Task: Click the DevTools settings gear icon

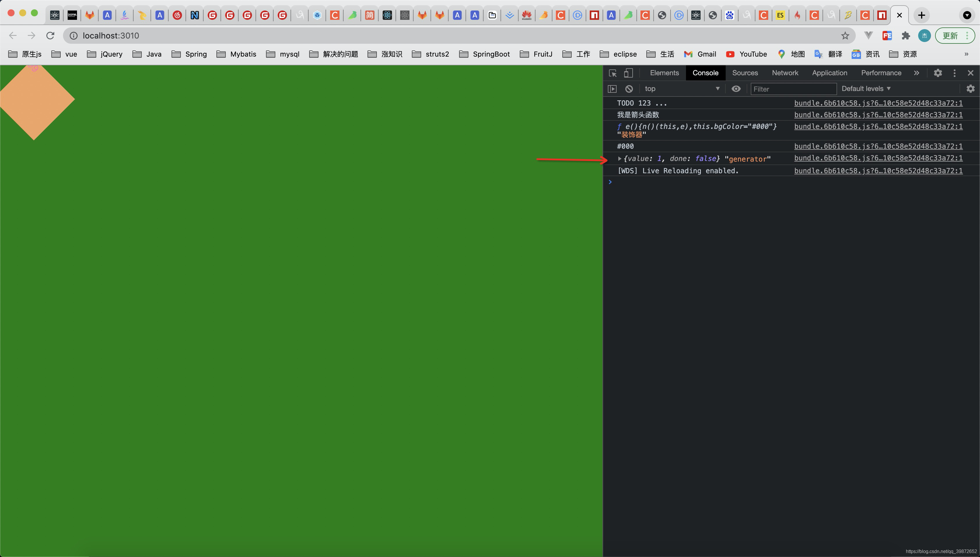Action: coord(938,73)
